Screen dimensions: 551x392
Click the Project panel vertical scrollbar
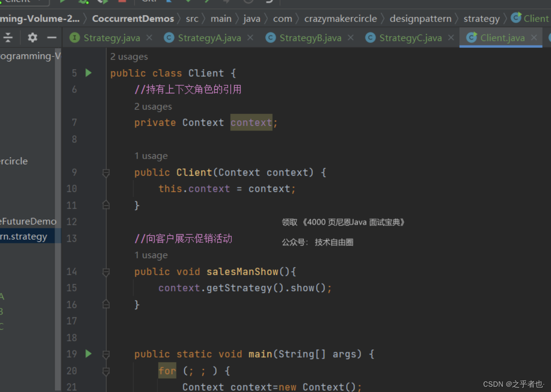click(58, 219)
